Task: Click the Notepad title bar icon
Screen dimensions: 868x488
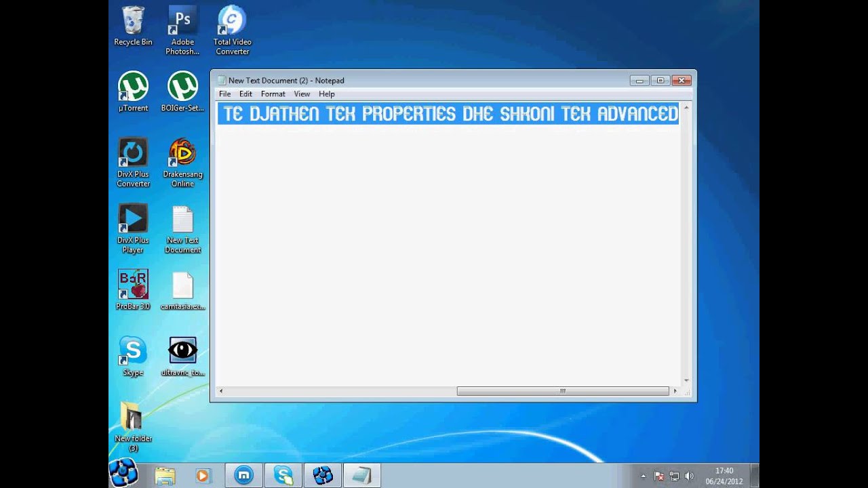Action: pos(221,80)
